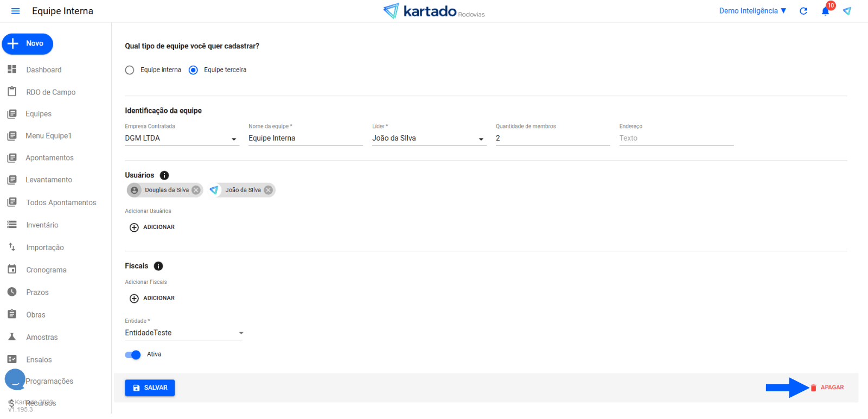
Task: Select the Equipe interna radio button
Action: pyautogui.click(x=130, y=70)
